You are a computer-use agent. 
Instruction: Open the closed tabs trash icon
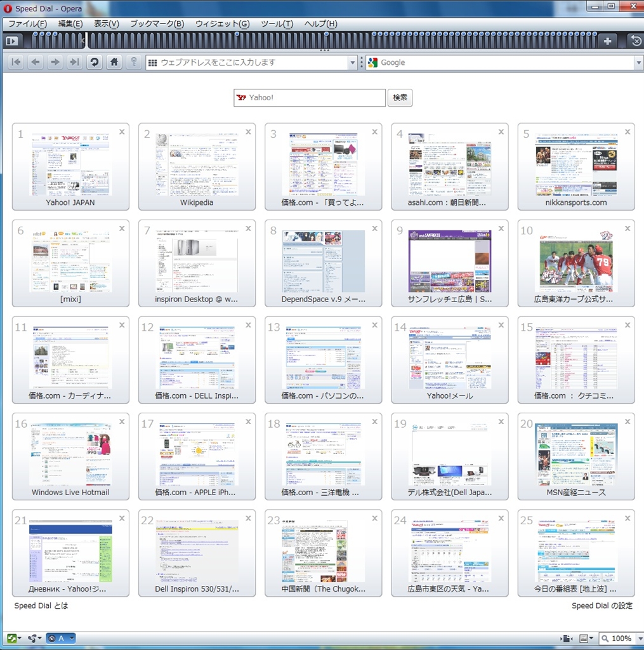point(636,41)
